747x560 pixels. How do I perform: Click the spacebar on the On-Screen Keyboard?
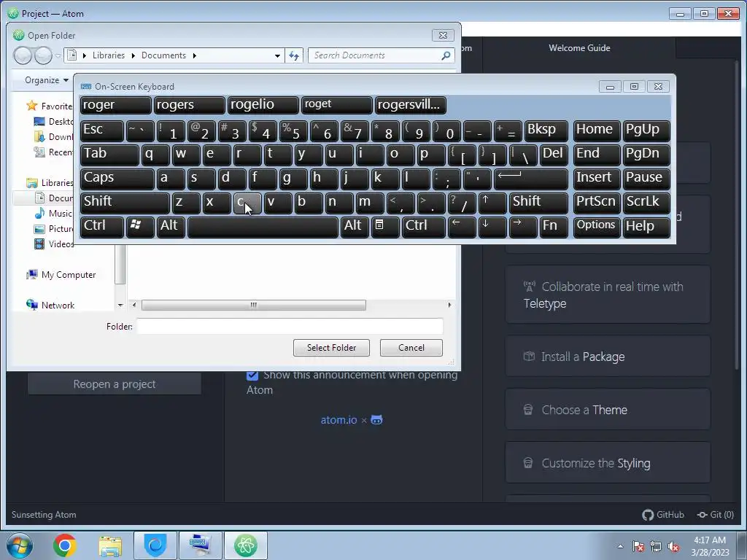pyautogui.click(x=263, y=227)
